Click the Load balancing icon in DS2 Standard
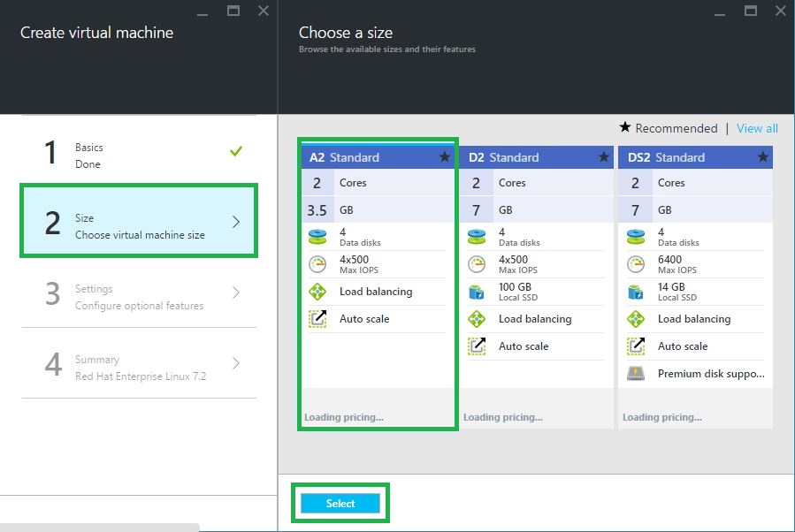This screenshot has height=532, width=795. [x=636, y=319]
